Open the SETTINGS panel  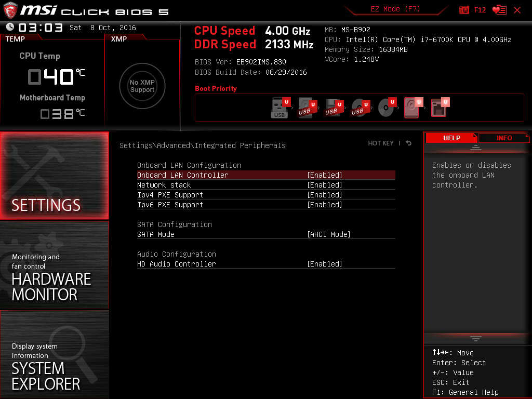pos(54,176)
